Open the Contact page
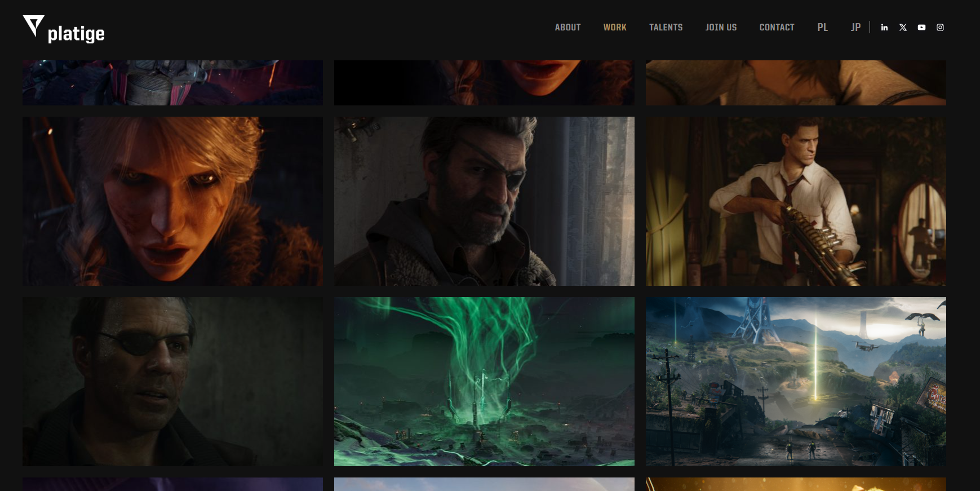Screen dimensions: 980x491 (777, 27)
